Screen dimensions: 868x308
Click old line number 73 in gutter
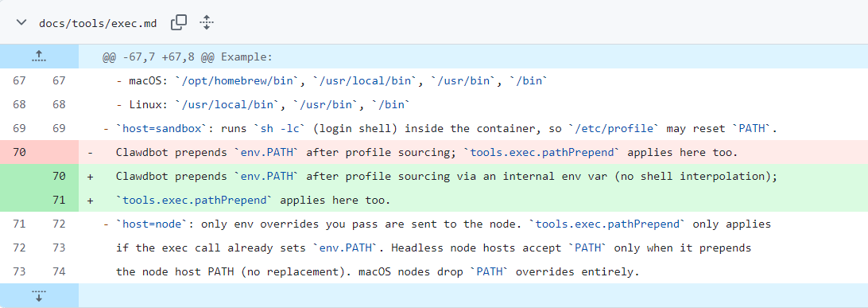[19, 271]
